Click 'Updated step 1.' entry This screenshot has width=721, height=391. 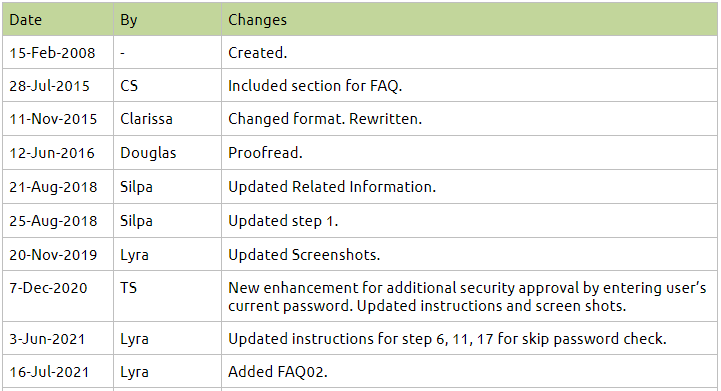pos(283,221)
